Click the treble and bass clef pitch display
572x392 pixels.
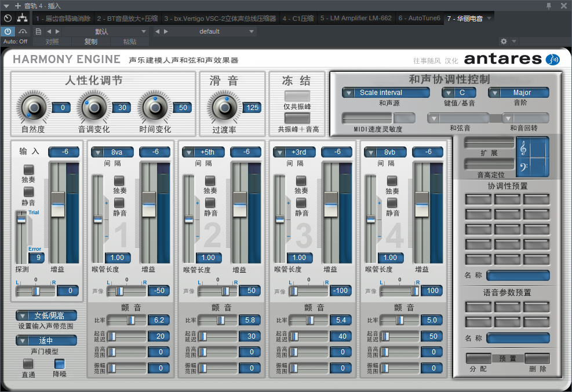tap(532, 156)
